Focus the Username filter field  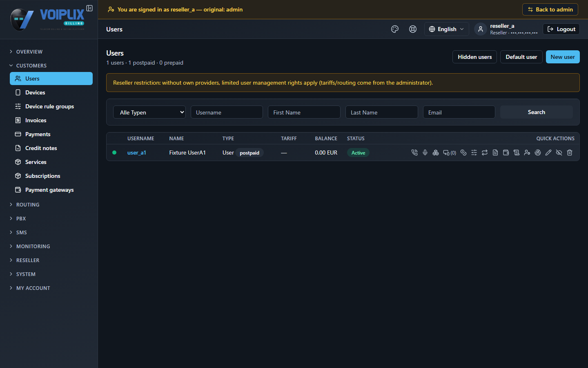(227, 112)
